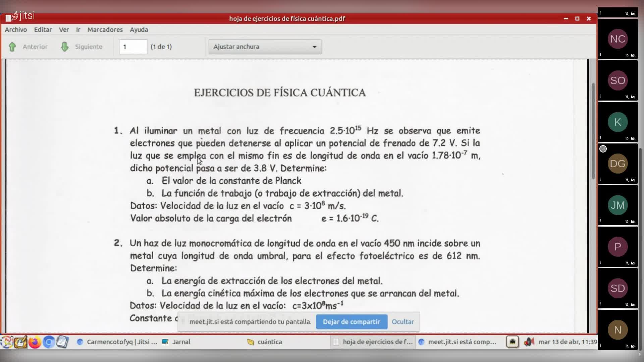Open the Ajustar anchura zoom dropdown

[265, 47]
